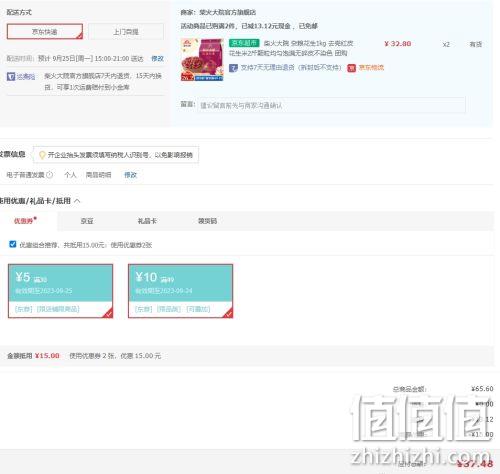Screen dimensions: 500x474
Task: Switch to the 优惠券 tab
Action: [25, 221]
